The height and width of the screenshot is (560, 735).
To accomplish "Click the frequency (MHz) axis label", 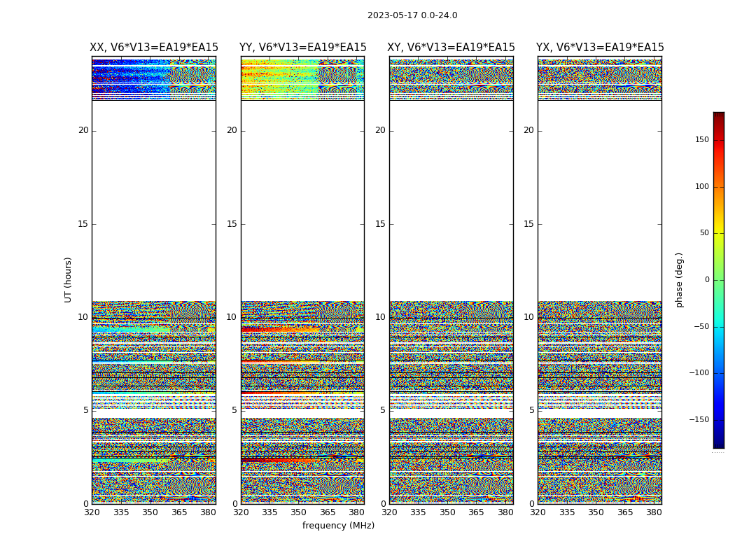I will [338, 525].
